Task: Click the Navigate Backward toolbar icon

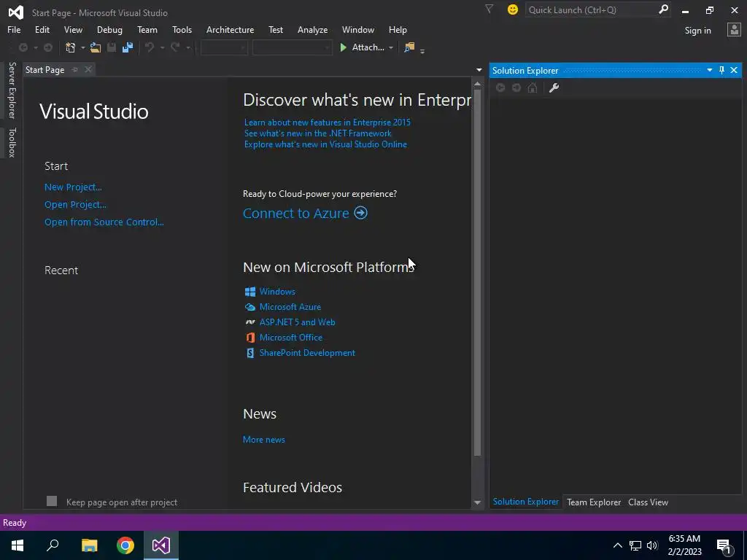Action: 23,47
